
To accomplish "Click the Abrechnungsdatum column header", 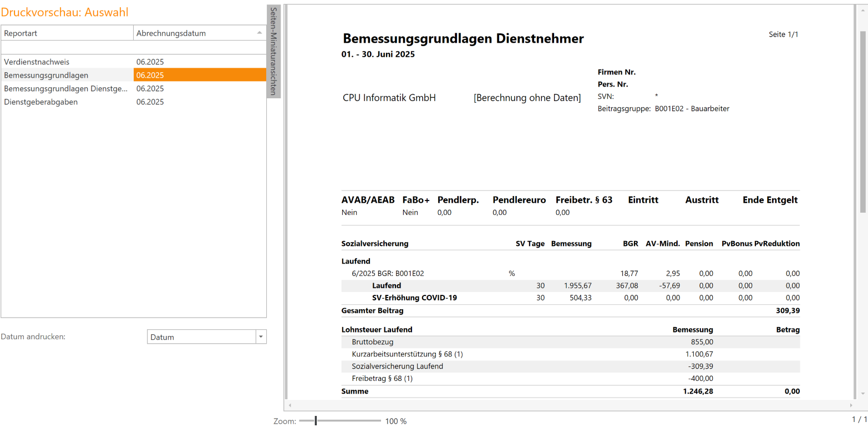I will (x=183, y=33).
